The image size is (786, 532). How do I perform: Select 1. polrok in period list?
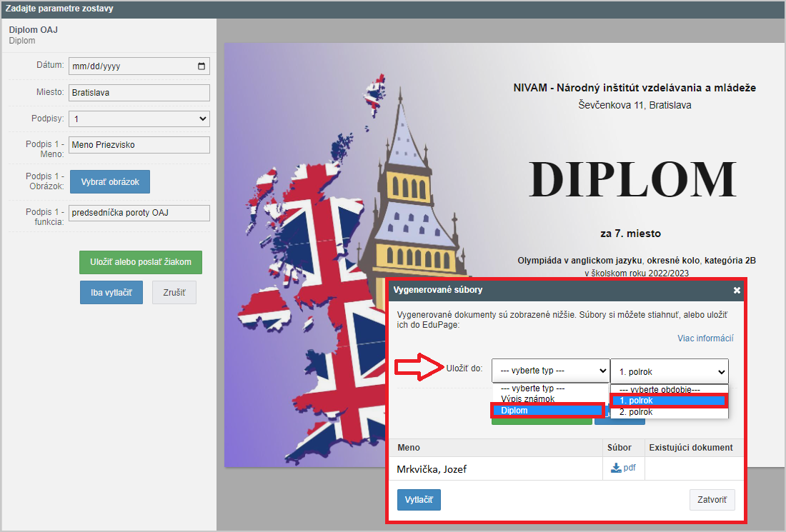669,401
